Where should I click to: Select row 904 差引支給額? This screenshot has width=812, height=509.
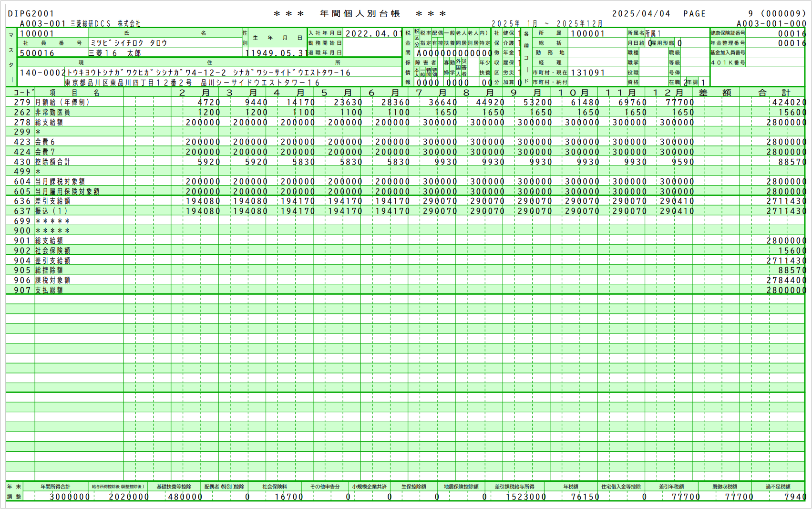pos(52,260)
